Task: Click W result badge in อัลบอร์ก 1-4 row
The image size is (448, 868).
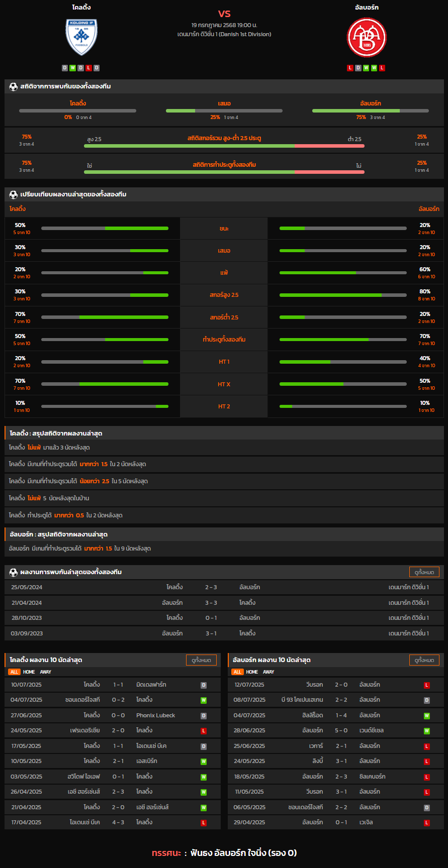Action: click(427, 716)
